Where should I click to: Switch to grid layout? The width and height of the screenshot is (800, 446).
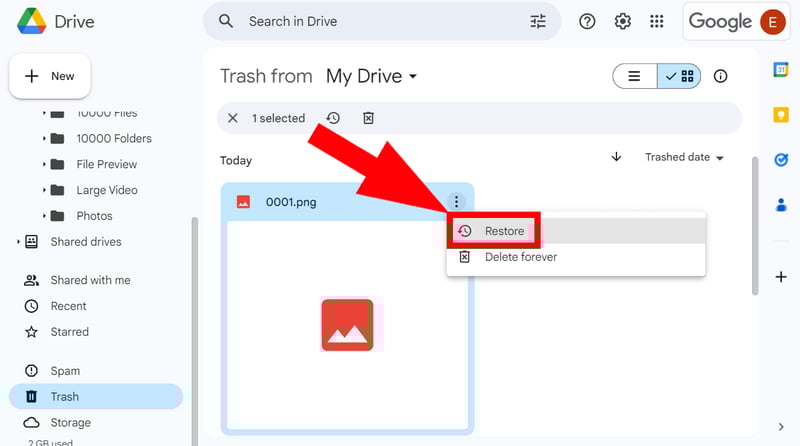pos(679,76)
